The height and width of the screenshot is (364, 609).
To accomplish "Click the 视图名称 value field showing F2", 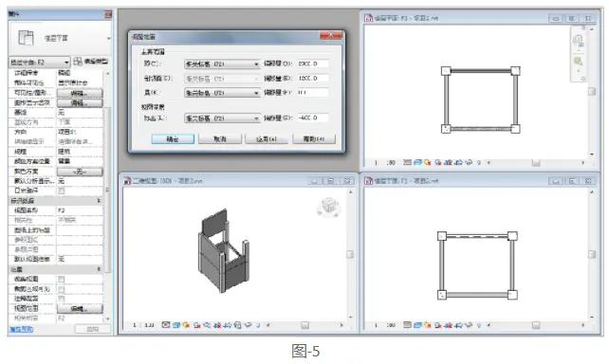I will tap(80, 210).
